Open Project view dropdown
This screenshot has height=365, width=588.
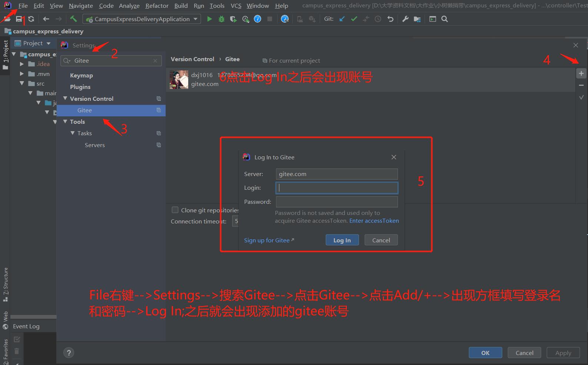pyautogui.click(x=49, y=43)
